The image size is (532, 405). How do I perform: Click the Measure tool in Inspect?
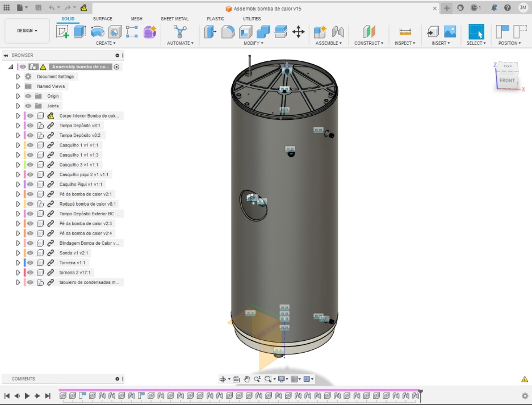[405, 32]
